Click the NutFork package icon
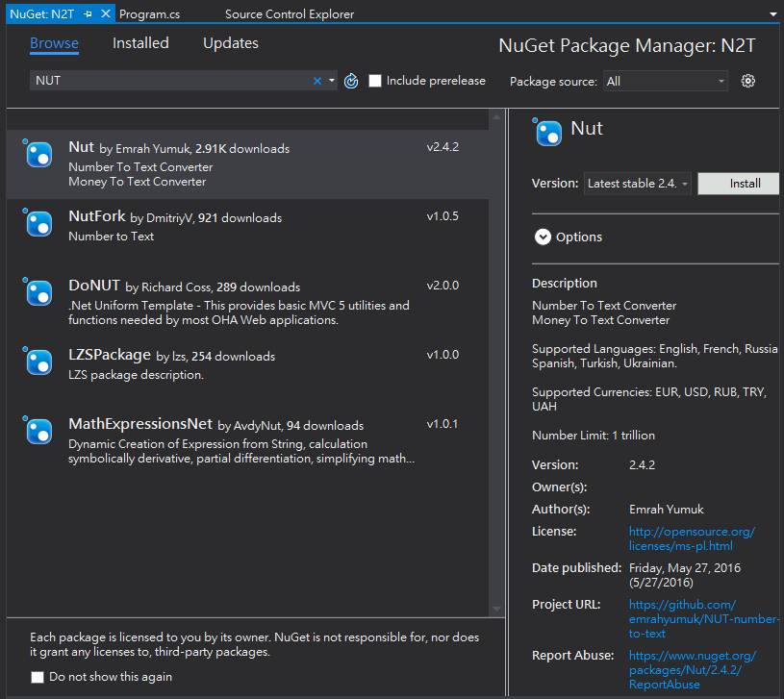This screenshot has width=784, height=699. click(38, 223)
